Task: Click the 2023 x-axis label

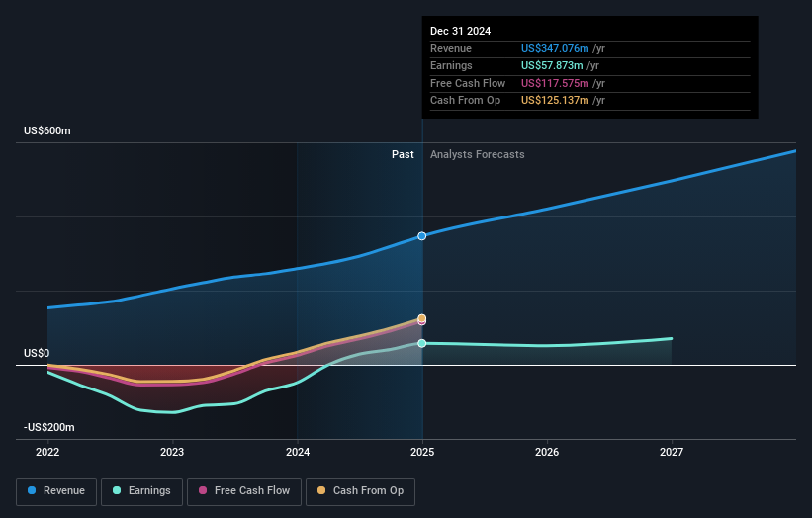Action: point(172,453)
